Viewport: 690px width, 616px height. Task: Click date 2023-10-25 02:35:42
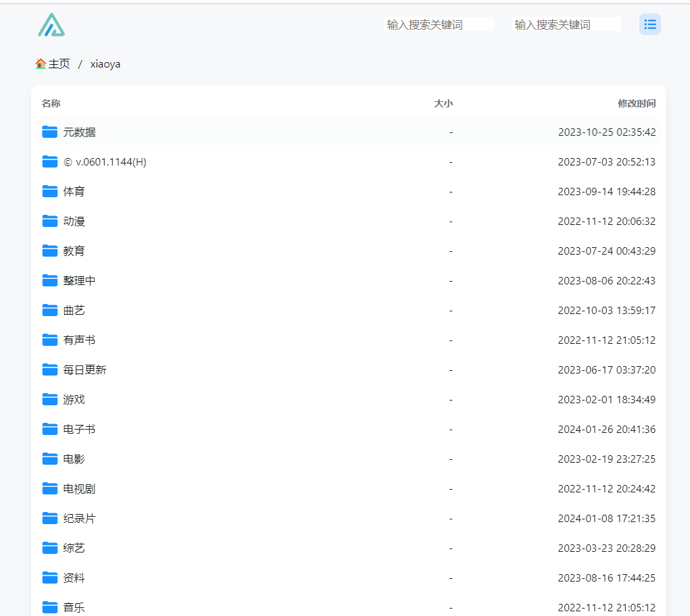[607, 132]
